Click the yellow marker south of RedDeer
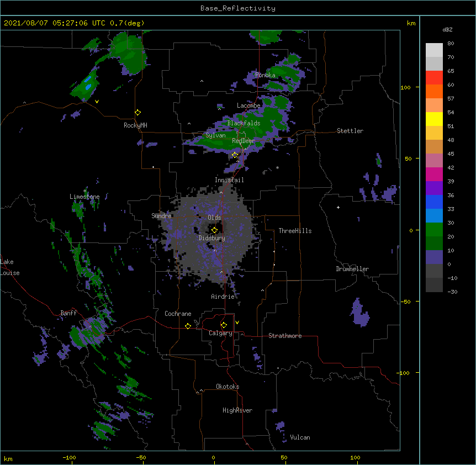 click(235, 155)
